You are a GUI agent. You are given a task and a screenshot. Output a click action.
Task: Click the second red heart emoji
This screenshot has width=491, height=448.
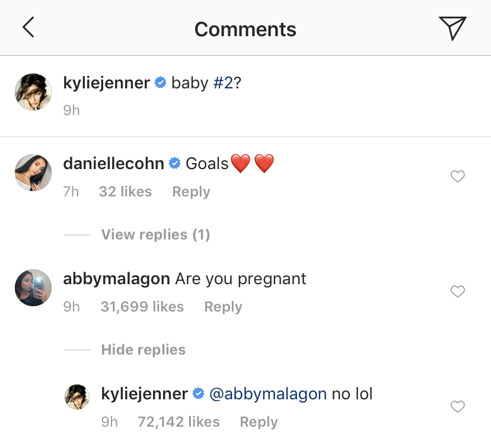click(x=264, y=163)
